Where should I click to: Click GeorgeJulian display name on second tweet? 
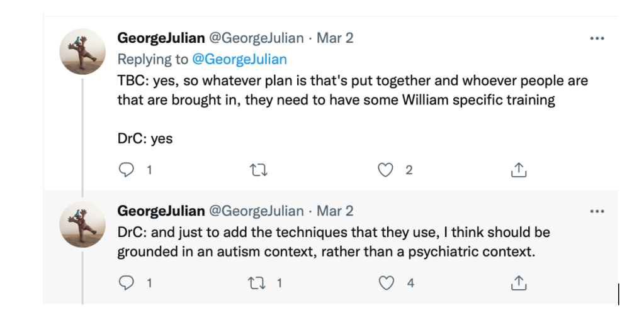coord(161,211)
